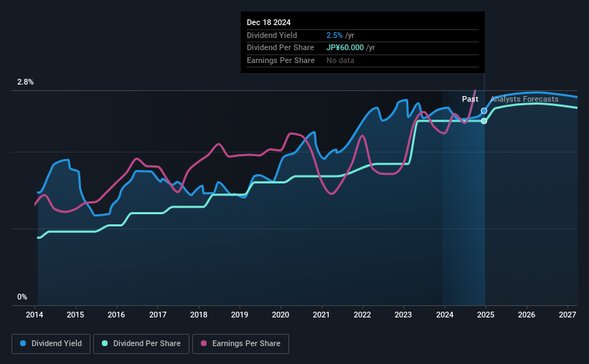This screenshot has width=589, height=364.
Task: Click the 2019 x-axis label
Action: click(x=240, y=315)
